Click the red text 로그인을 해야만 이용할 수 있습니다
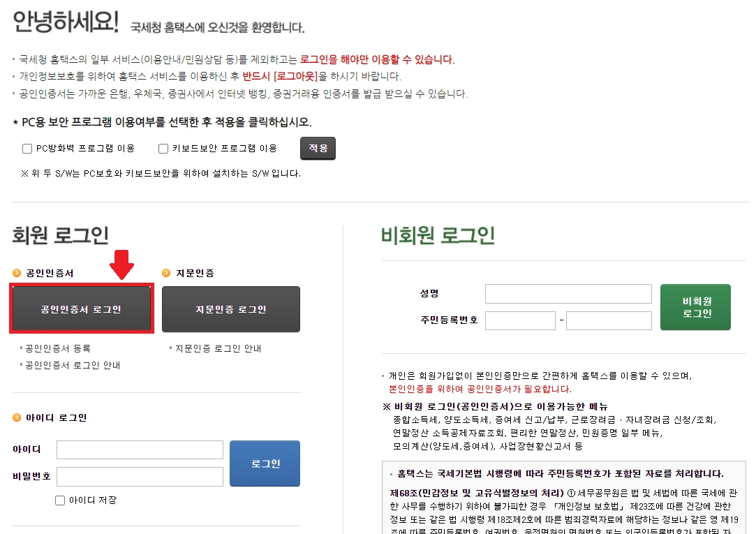This screenshot has height=534, width=756. coord(377,59)
